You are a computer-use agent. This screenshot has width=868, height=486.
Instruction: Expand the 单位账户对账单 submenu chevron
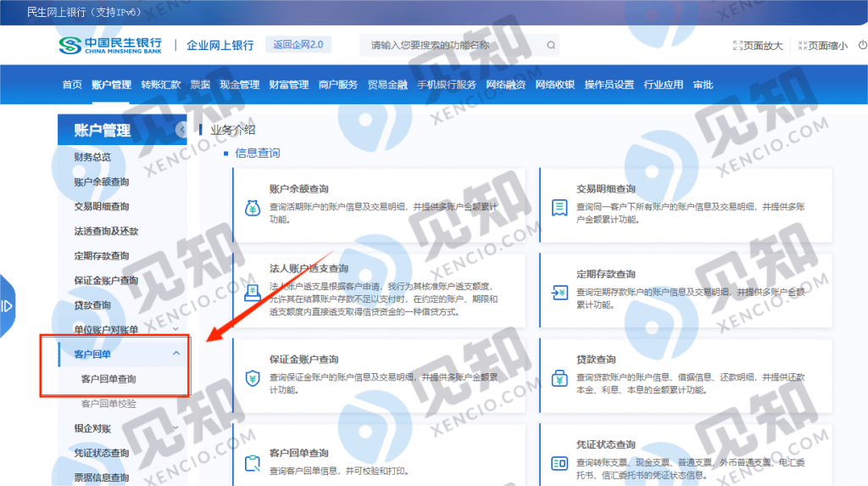[x=175, y=329]
